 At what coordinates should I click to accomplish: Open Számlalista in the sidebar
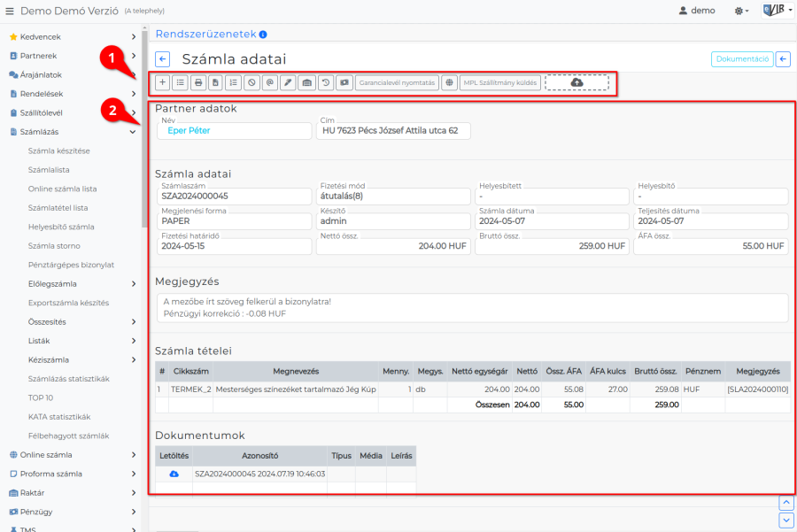[49, 169]
